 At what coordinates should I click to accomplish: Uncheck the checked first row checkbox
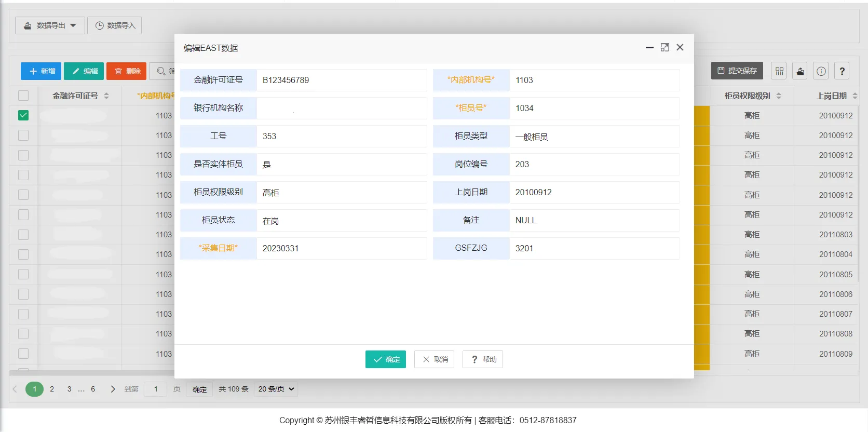click(x=23, y=115)
